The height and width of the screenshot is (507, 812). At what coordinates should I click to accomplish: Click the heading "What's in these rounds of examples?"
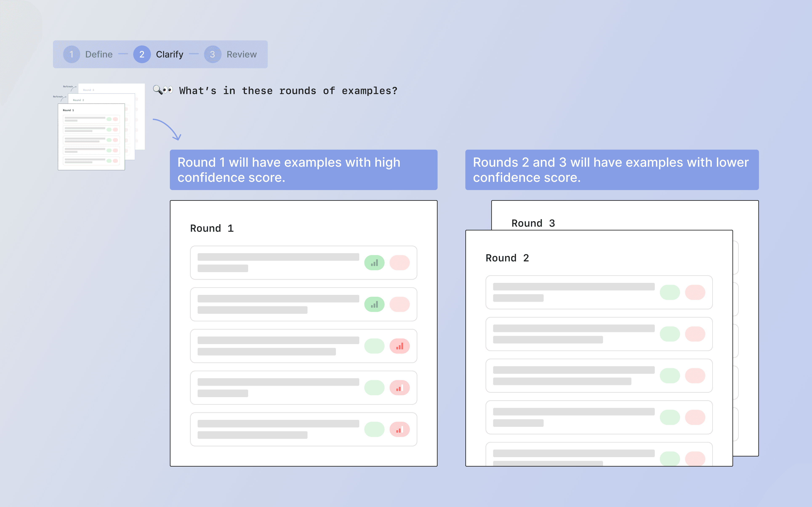pyautogui.click(x=288, y=90)
